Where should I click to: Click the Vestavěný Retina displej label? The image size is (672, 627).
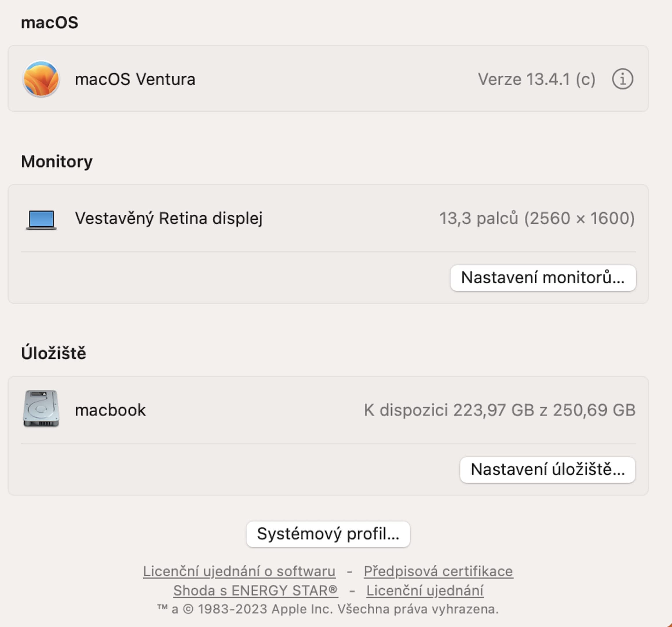tap(169, 218)
